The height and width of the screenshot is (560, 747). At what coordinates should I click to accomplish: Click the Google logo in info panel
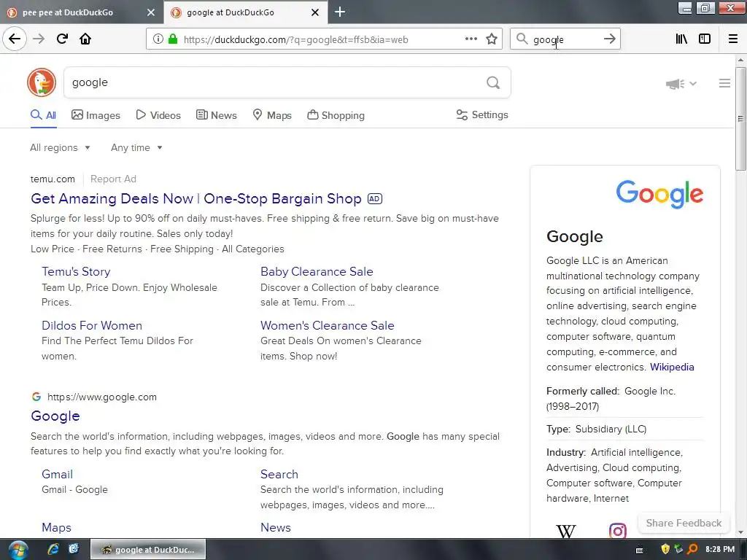point(659,194)
